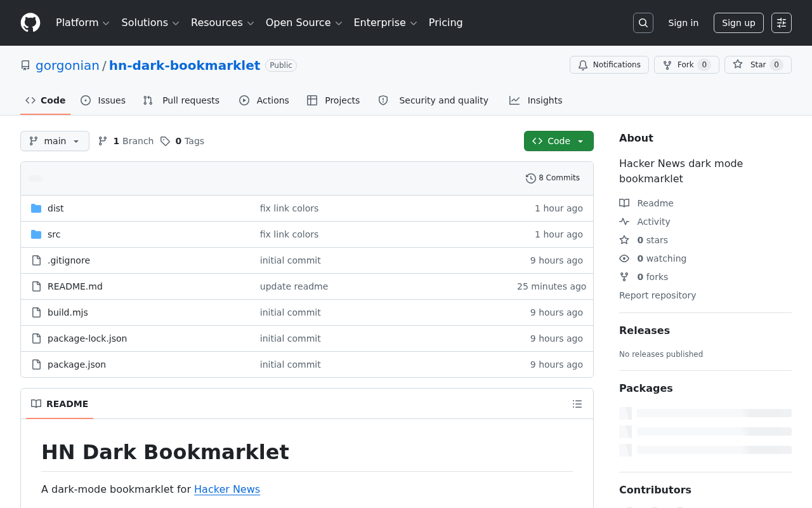Screen dimensions: 812x508
Task: Click the README.md file icon
Action: (x=36, y=286)
